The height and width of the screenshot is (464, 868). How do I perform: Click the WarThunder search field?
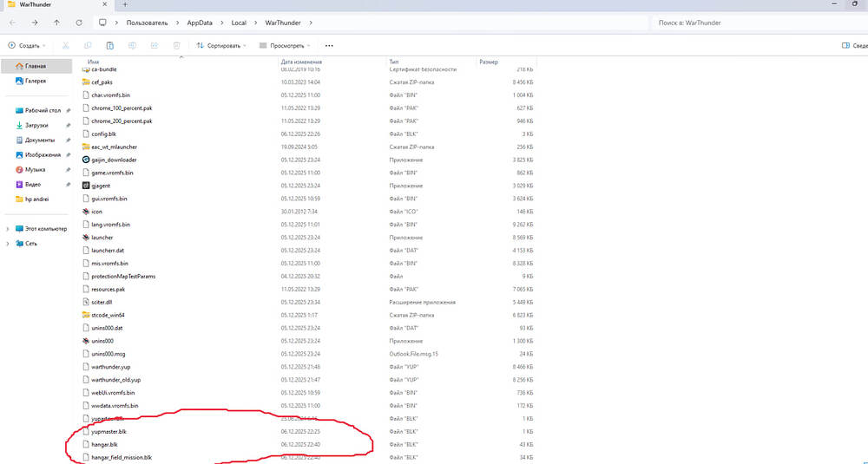click(x=755, y=23)
